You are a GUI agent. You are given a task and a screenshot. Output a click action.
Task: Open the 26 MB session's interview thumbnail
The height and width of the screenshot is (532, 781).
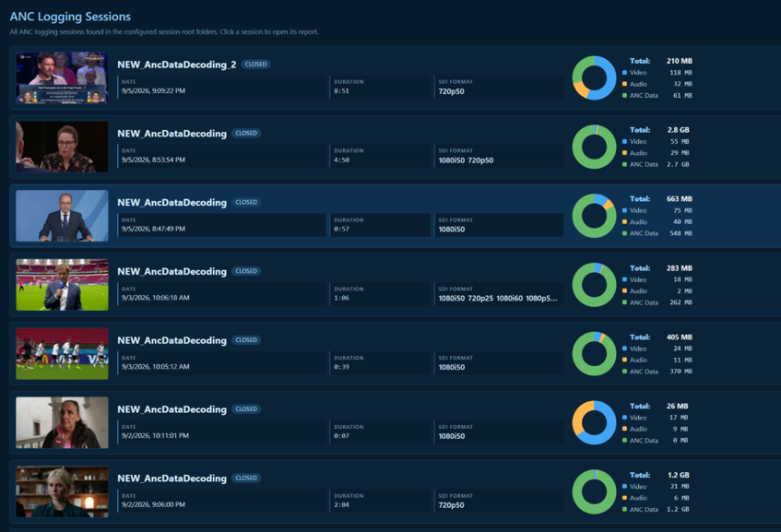click(x=62, y=422)
